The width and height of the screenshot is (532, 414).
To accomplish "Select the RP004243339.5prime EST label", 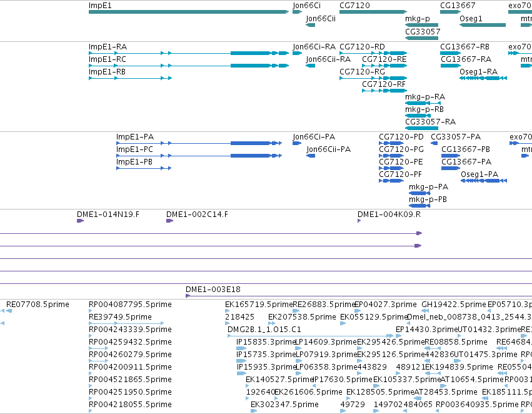I will pos(130,330).
